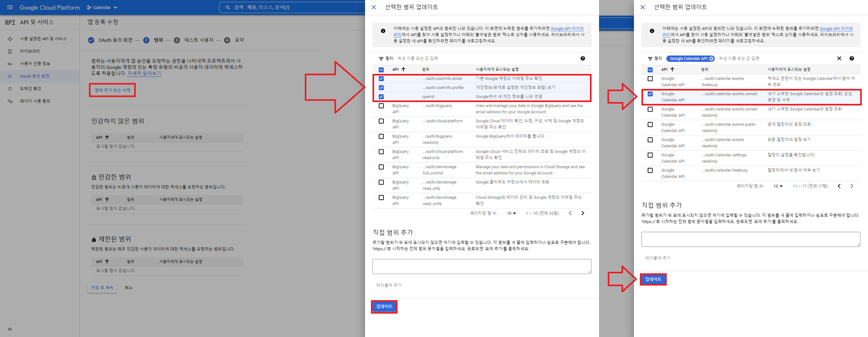The image size is (868, 337).
Task: Check the BigQuery auth/bigquery.readonly scope
Action: tap(381, 136)
